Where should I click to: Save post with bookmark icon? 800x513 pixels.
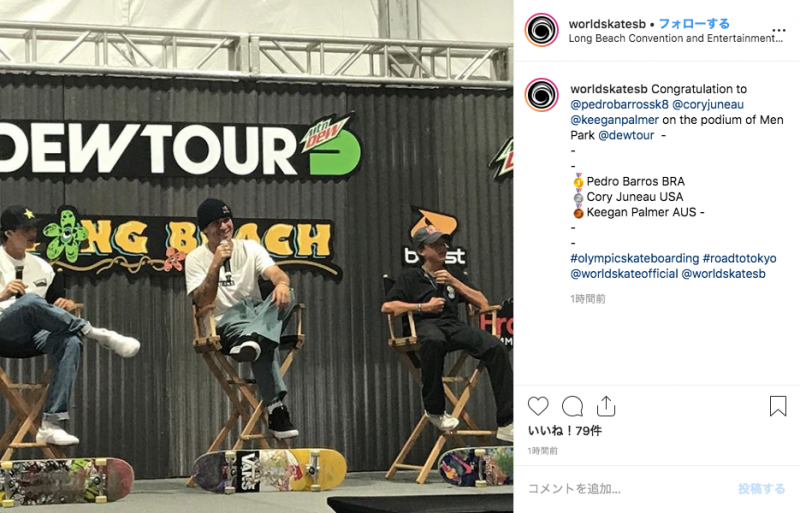click(778, 406)
